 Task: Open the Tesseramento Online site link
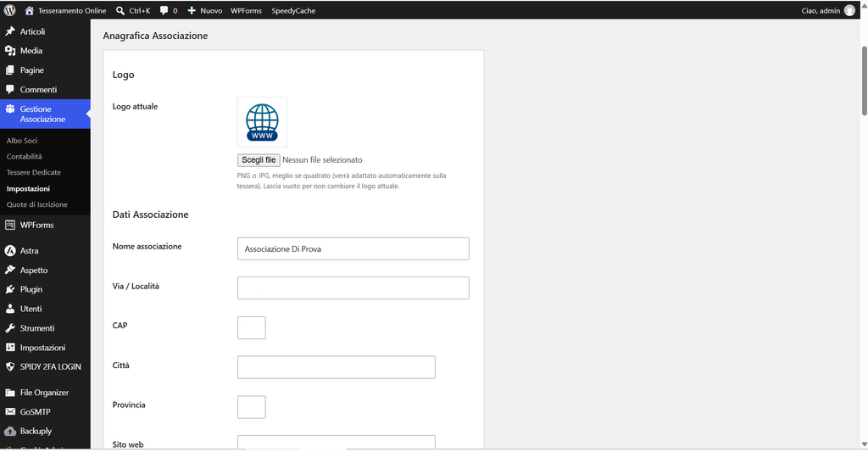pyautogui.click(x=72, y=10)
